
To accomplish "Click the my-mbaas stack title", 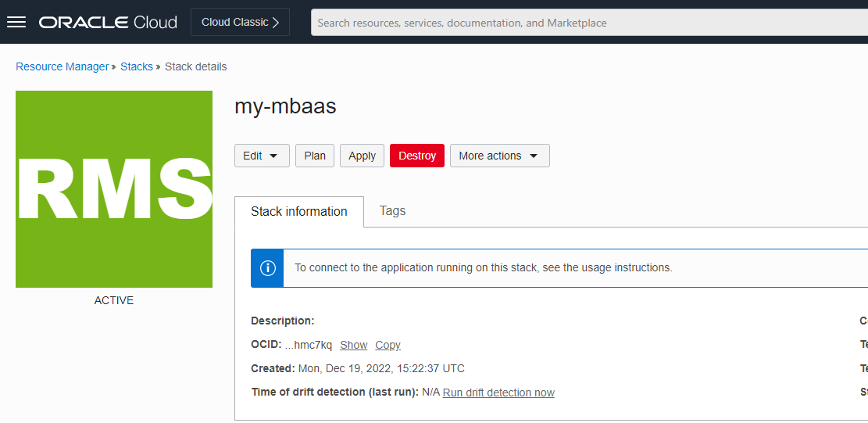I will [x=286, y=106].
